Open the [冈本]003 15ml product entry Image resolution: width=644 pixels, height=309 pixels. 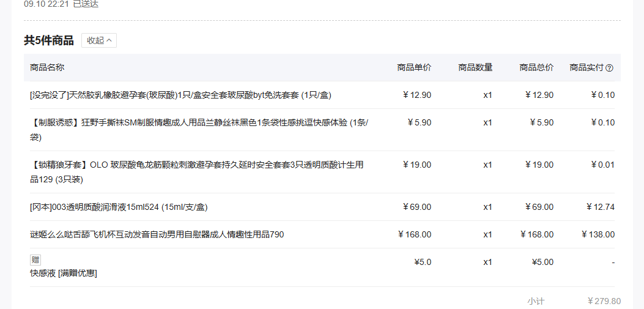tap(119, 207)
